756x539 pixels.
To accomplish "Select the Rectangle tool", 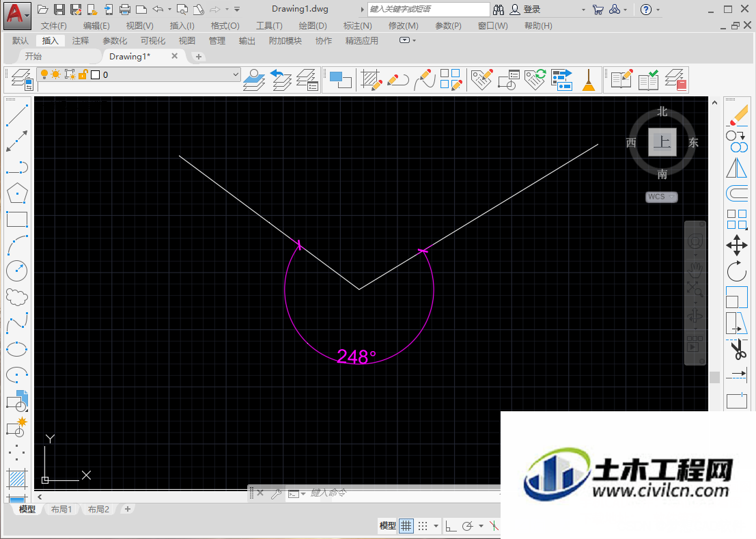I will point(17,219).
